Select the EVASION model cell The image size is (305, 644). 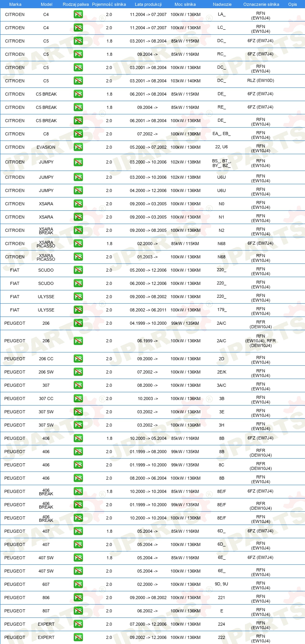pos(46,147)
